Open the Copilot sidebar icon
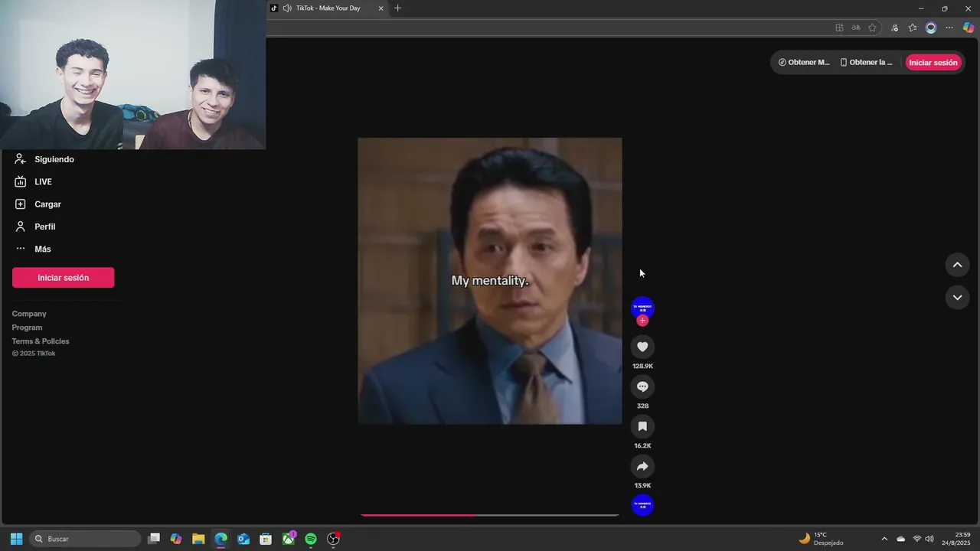This screenshot has width=980, height=551. click(x=969, y=28)
